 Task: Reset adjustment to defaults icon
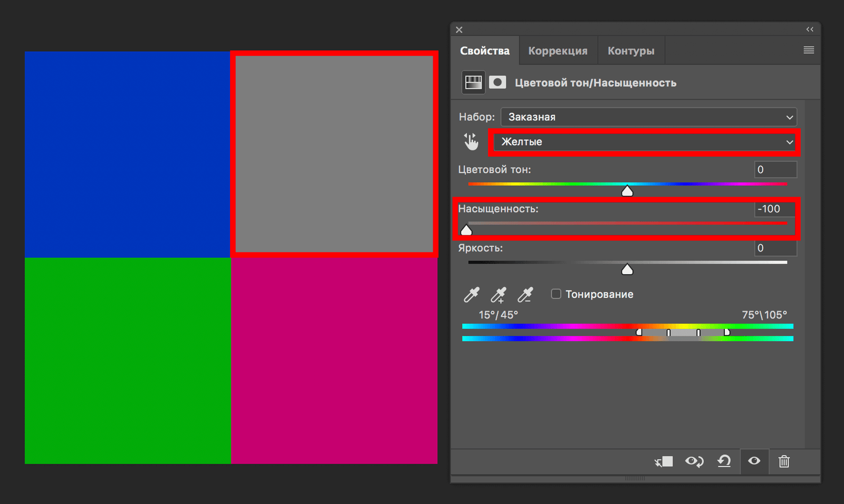(724, 462)
